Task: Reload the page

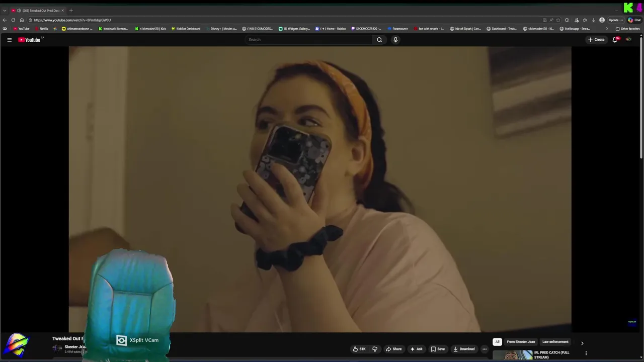Action: pos(13,20)
